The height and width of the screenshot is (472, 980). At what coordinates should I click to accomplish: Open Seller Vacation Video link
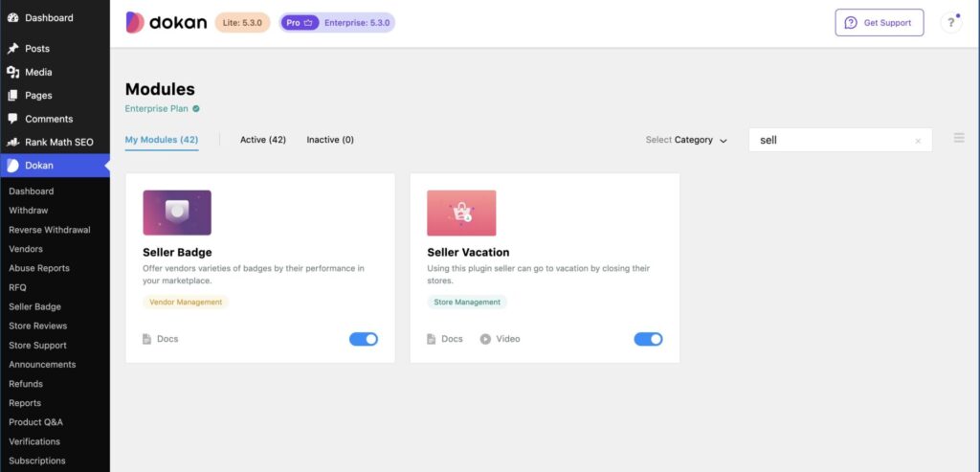[x=500, y=339]
